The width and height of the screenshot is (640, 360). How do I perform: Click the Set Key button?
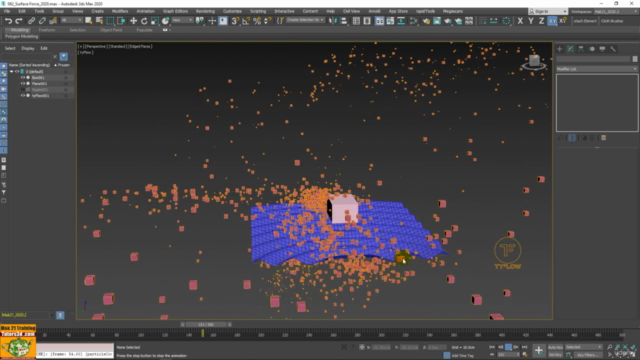[x=555, y=355]
